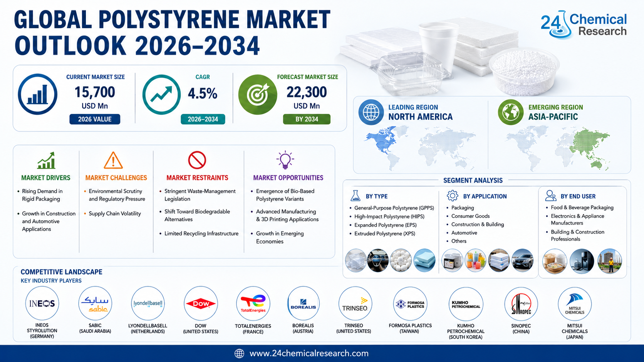Click the MARKET CHALLENGES heading
Viewport: 644px width, 362px height.
(116, 178)
